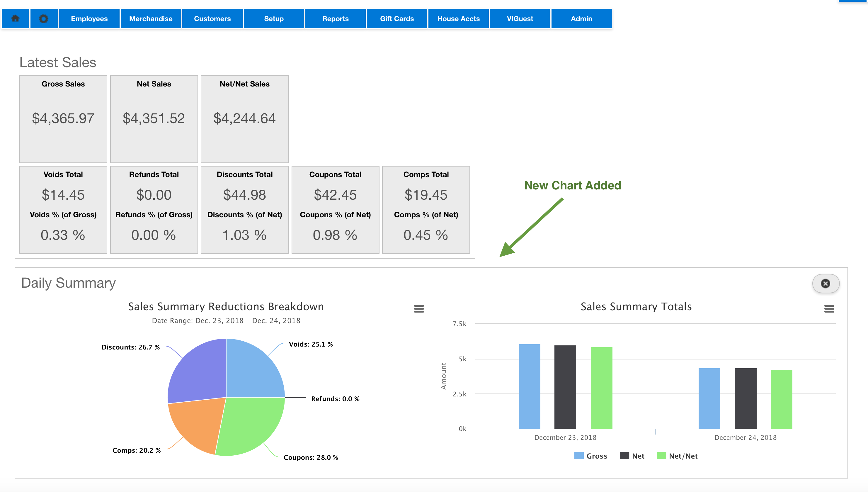This screenshot has height=492, width=868.
Task: Open the Employees menu
Action: [x=89, y=18]
